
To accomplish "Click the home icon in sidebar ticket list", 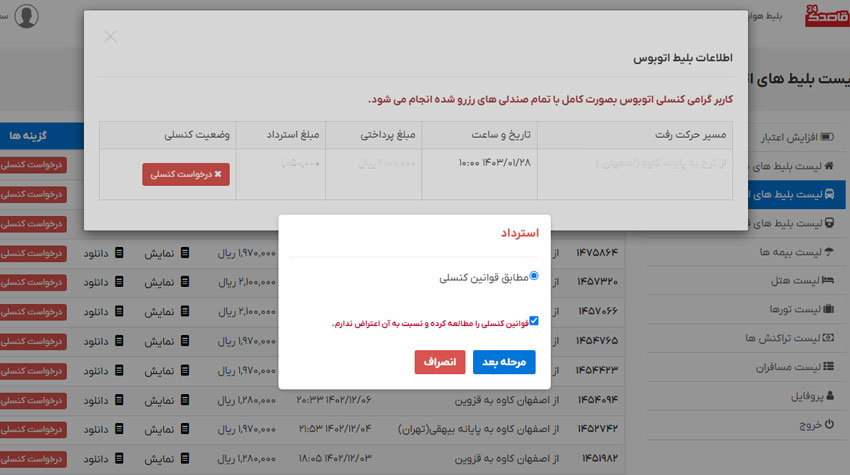I will pyautogui.click(x=829, y=165).
